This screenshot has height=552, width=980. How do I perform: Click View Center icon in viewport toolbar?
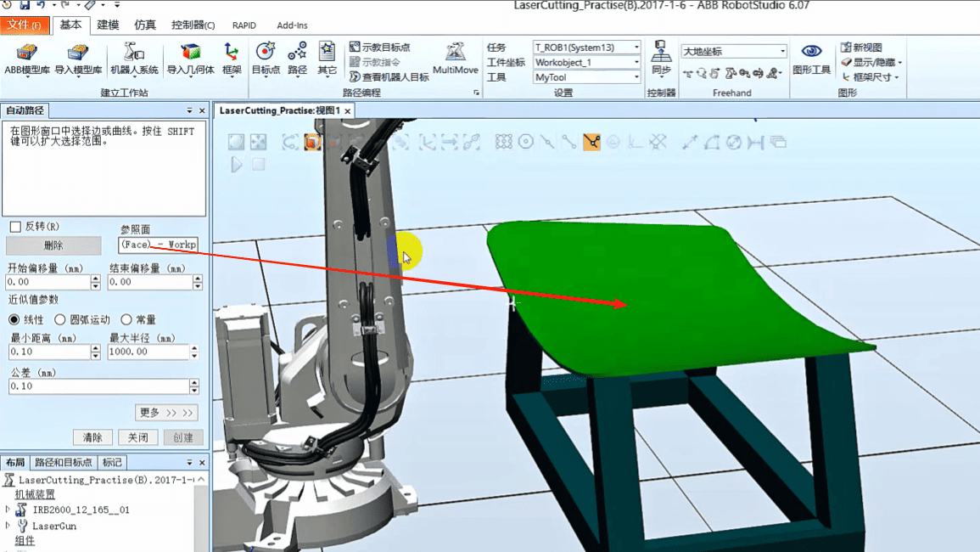[x=258, y=142]
